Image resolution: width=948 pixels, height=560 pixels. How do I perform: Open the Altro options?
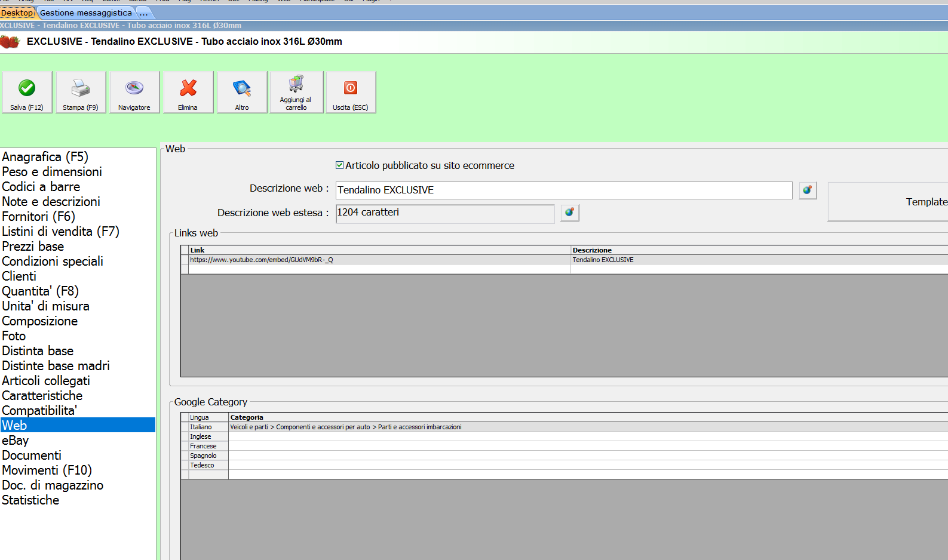(243, 93)
